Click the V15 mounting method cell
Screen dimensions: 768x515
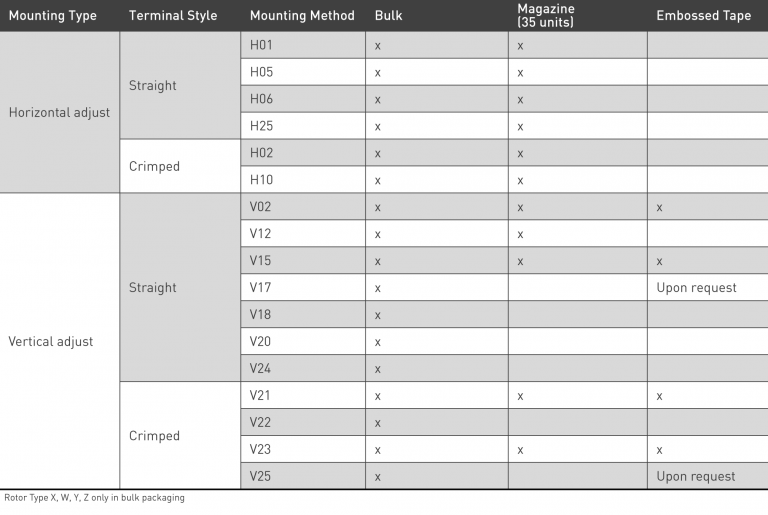[261, 261]
